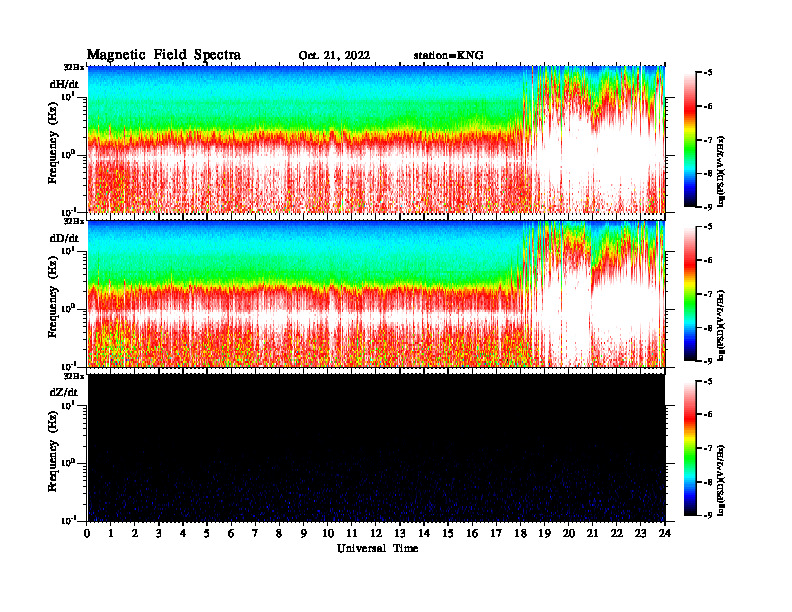Select the dH/dt panel label
The image size is (792, 612).
[x=64, y=84]
